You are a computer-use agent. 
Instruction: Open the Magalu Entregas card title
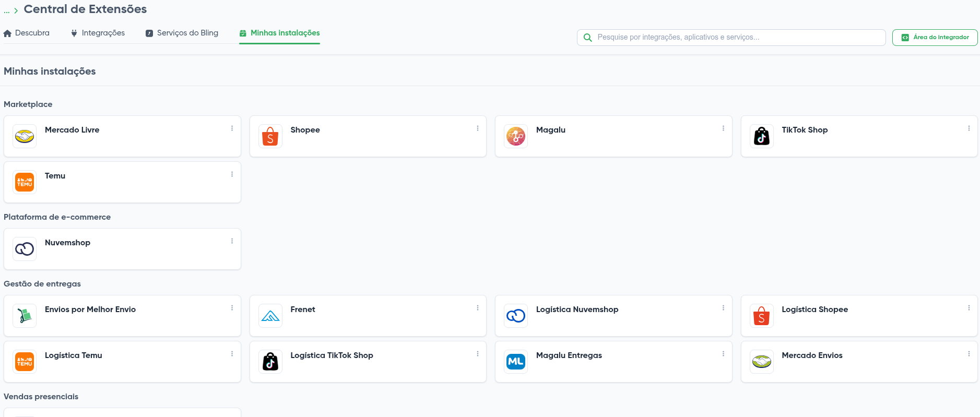point(569,355)
